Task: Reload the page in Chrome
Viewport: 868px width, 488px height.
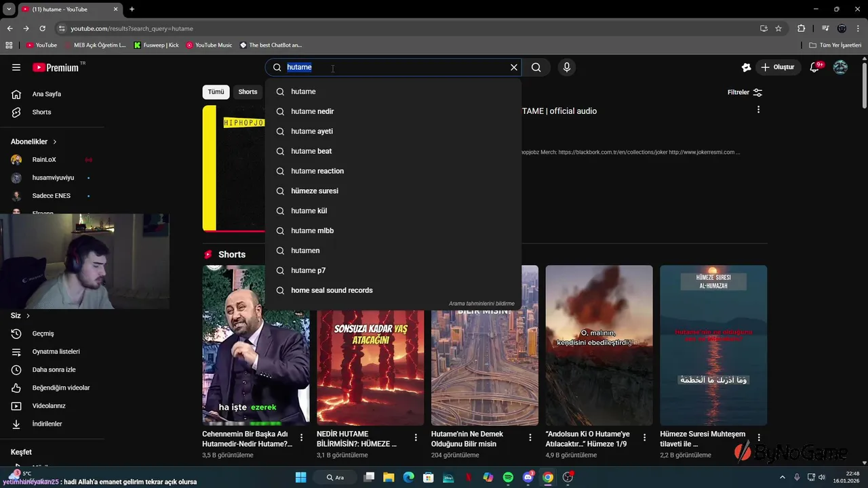Action: tap(42, 28)
